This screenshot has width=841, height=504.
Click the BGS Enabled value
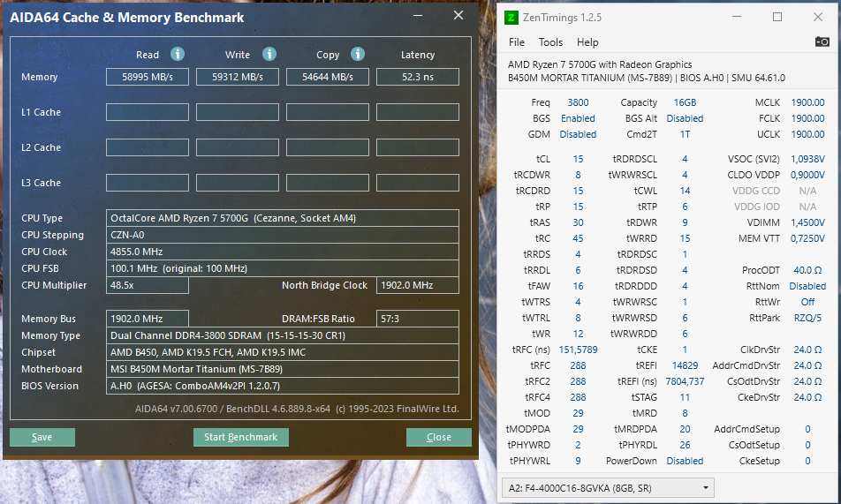[x=578, y=118]
